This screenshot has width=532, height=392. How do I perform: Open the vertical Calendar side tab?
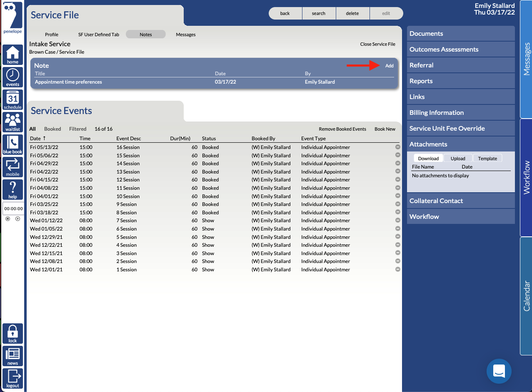click(x=526, y=296)
